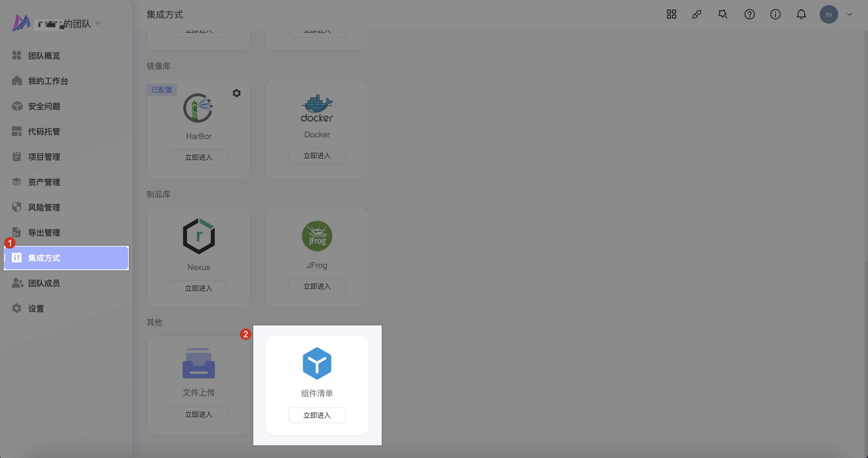The width and height of the screenshot is (868, 458).
Task: Open 团队成员 sidebar item
Action: coord(44,283)
